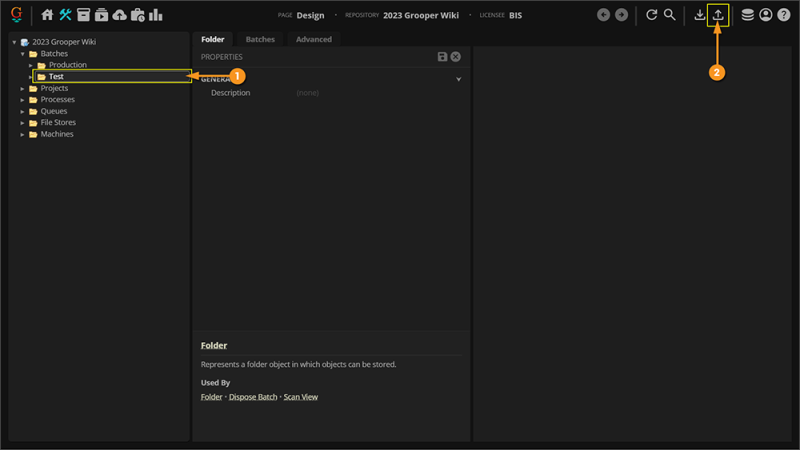
Task: Open the help question mark icon
Action: coord(784,15)
